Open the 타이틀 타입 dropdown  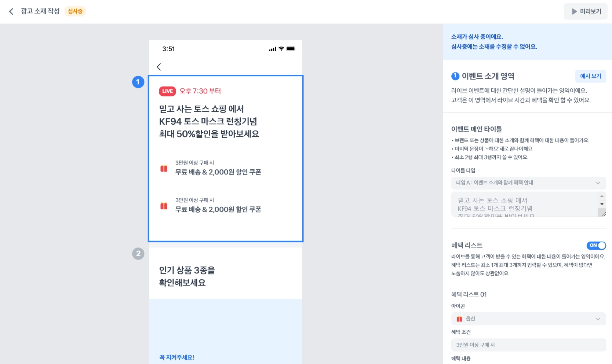point(528,183)
